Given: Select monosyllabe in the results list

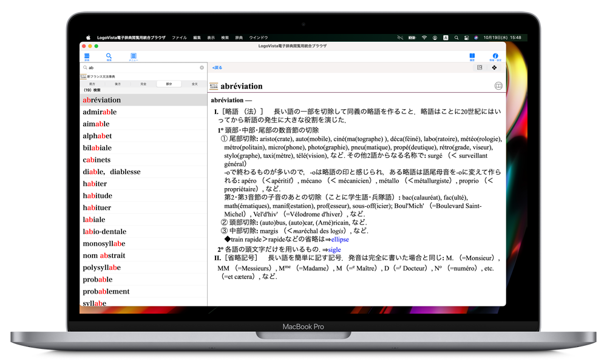Looking at the screenshot, I should [143, 244].
